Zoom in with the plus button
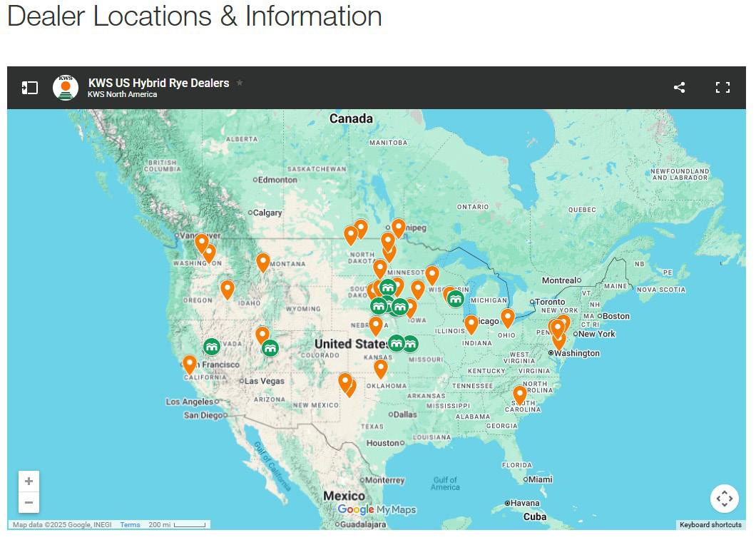Screen dimensions: 756x540 point(29,482)
